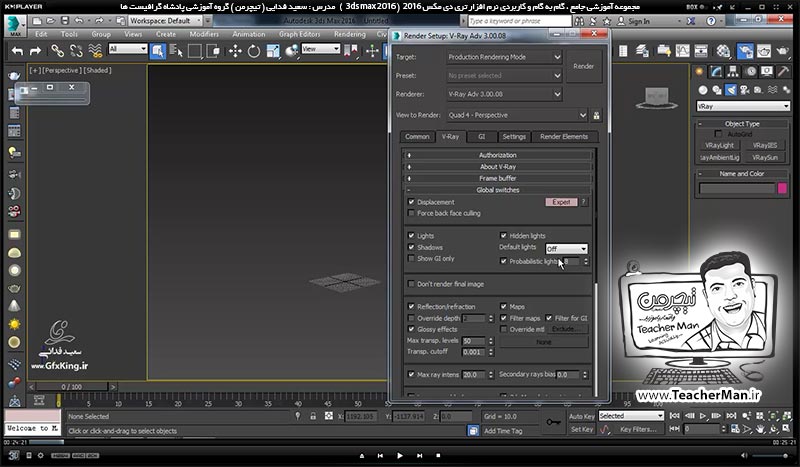800x467 pixels.
Task: Select the Select and Link chain tool
Action: coord(57,51)
